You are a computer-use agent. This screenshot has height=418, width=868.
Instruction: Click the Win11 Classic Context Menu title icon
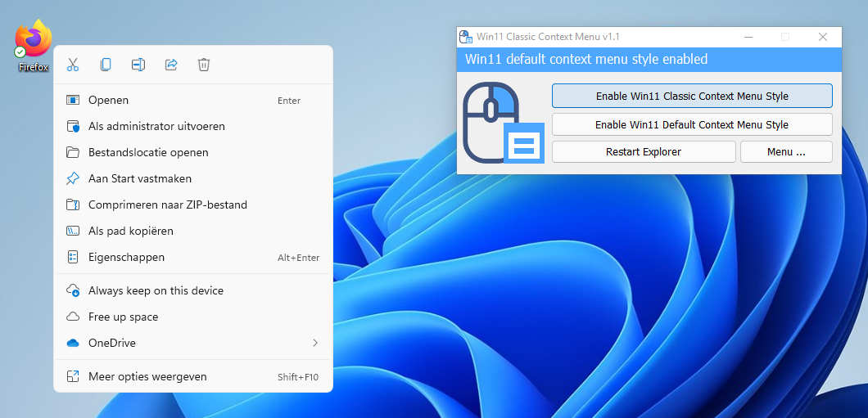466,37
